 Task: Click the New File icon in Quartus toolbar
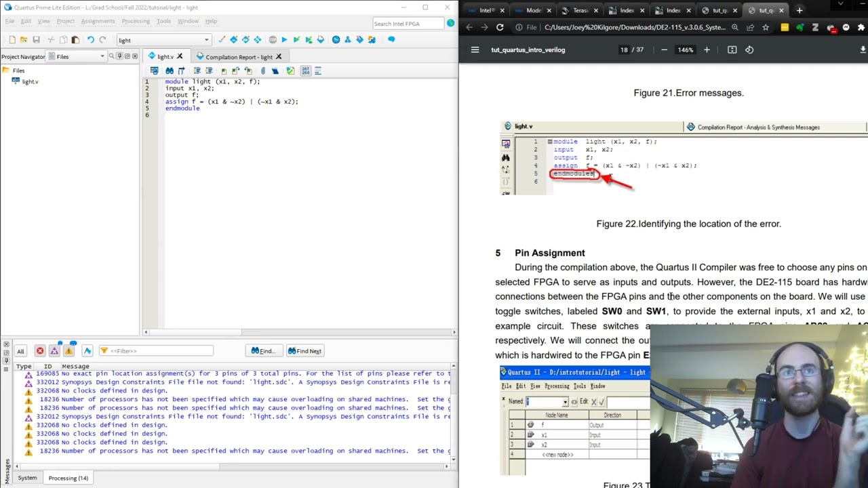11,40
